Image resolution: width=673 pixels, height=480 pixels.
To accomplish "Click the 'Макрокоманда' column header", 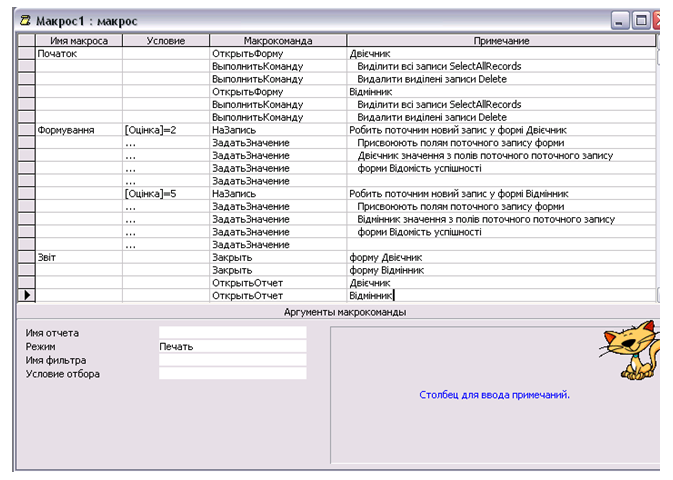I will [278, 41].
